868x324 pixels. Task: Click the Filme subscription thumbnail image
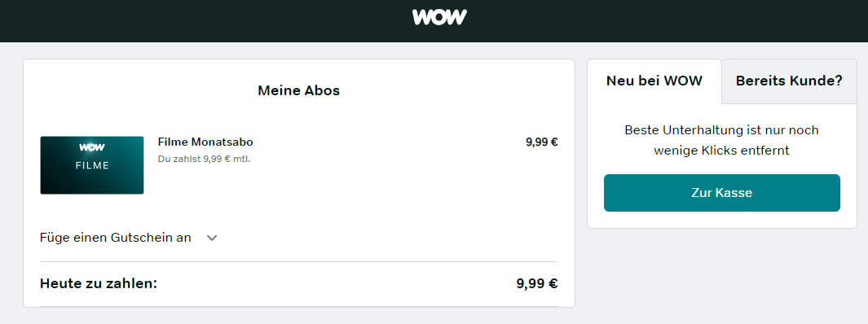tap(92, 165)
